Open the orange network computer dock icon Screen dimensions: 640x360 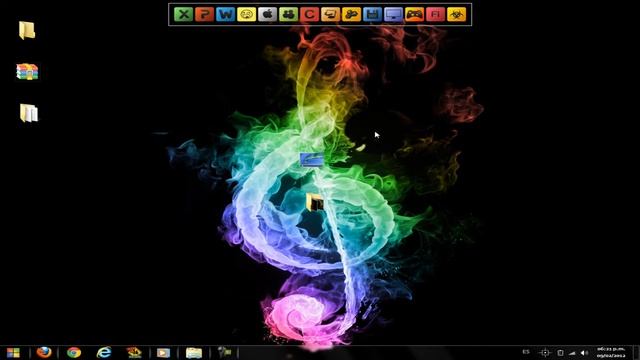pyautogui.click(x=330, y=14)
